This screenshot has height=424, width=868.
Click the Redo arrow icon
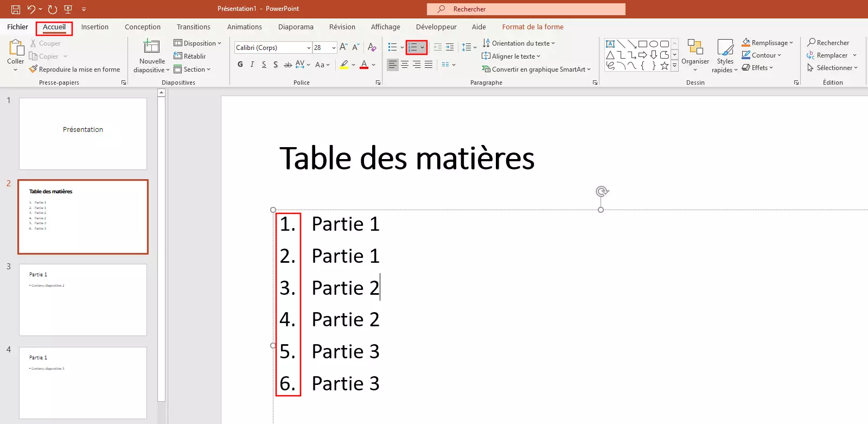(x=52, y=9)
